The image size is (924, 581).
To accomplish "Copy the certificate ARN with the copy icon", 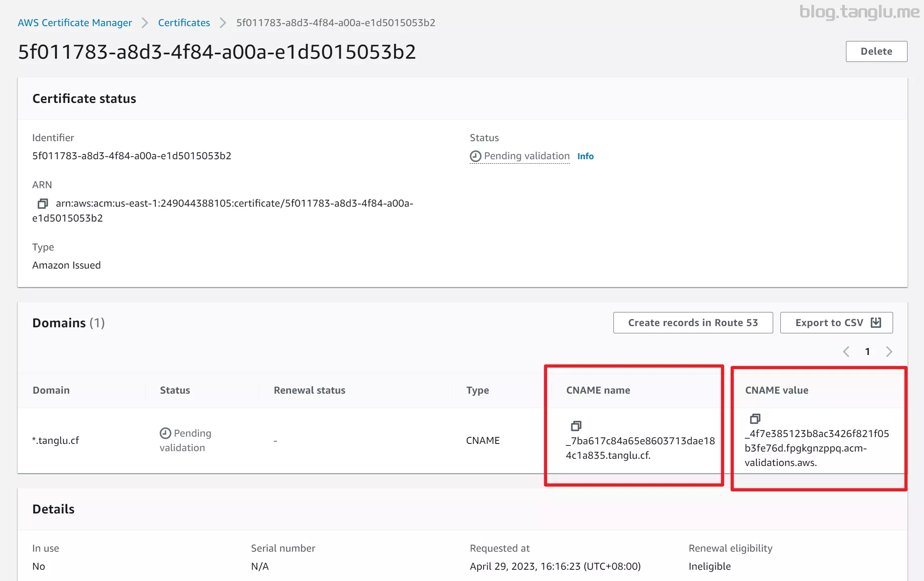I will tap(43, 203).
